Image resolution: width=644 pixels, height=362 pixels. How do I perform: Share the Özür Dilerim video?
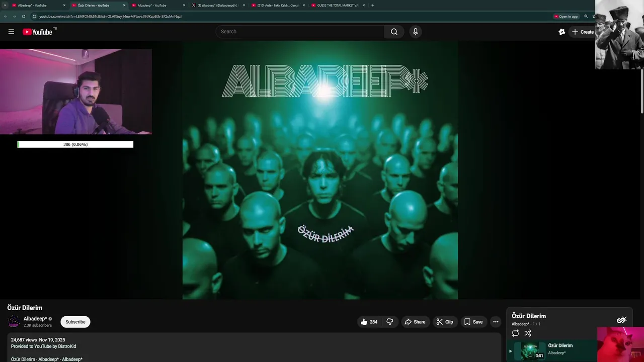click(x=415, y=322)
